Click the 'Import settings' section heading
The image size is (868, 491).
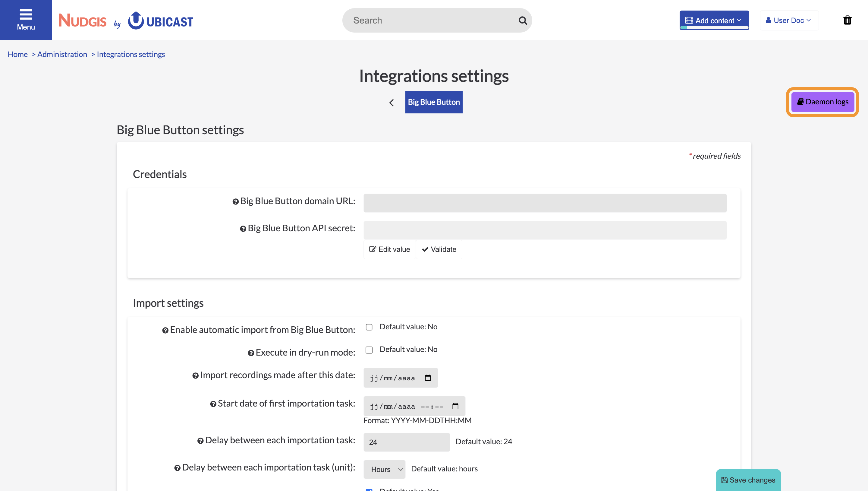pyautogui.click(x=168, y=303)
